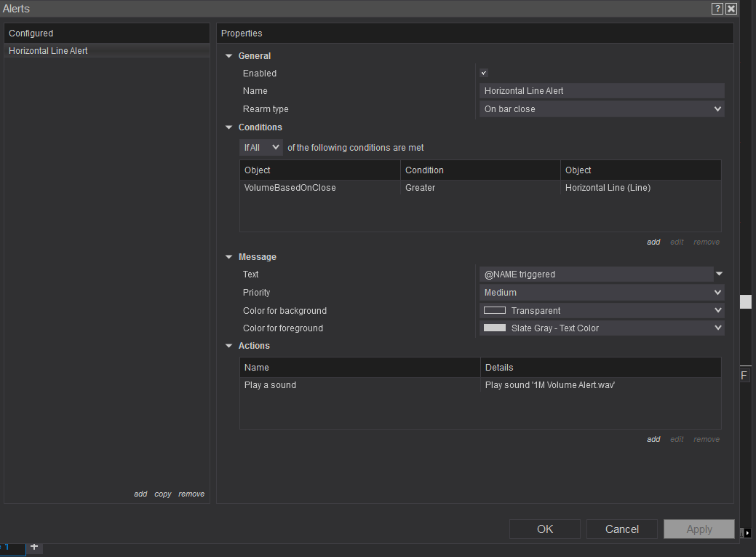
Task: Collapse the Actions section arrow
Action: pyautogui.click(x=229, y=346)
